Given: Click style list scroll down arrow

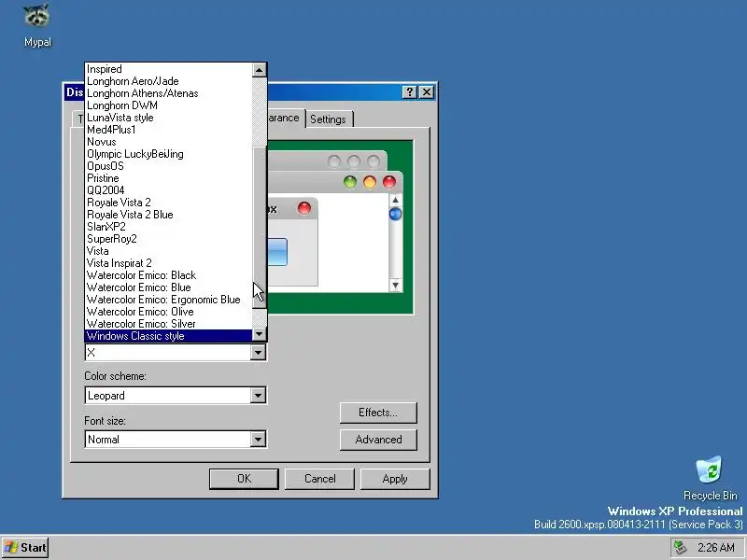Looking at the screenshot, I should [x=259, y=334].
